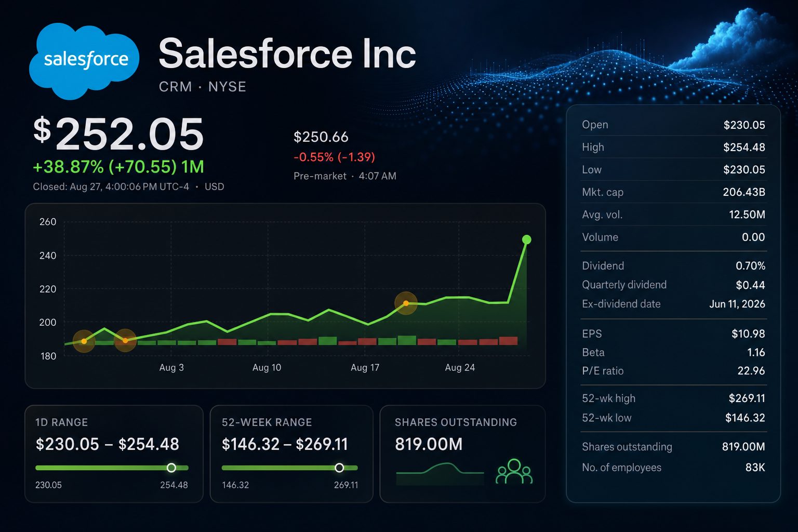Click the 180 y-axis label on the chart
Screen dimensions: 798x532
click(x=48, y=356)
